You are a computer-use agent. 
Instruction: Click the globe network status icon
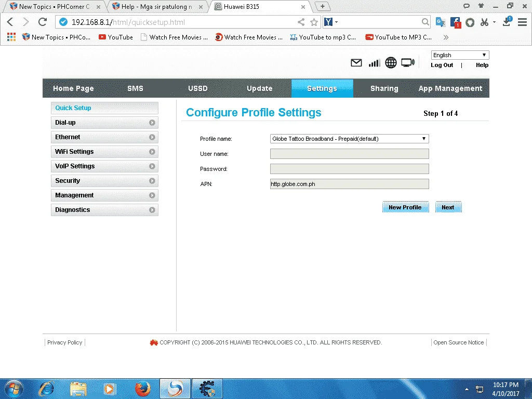[x=391, y=62]
